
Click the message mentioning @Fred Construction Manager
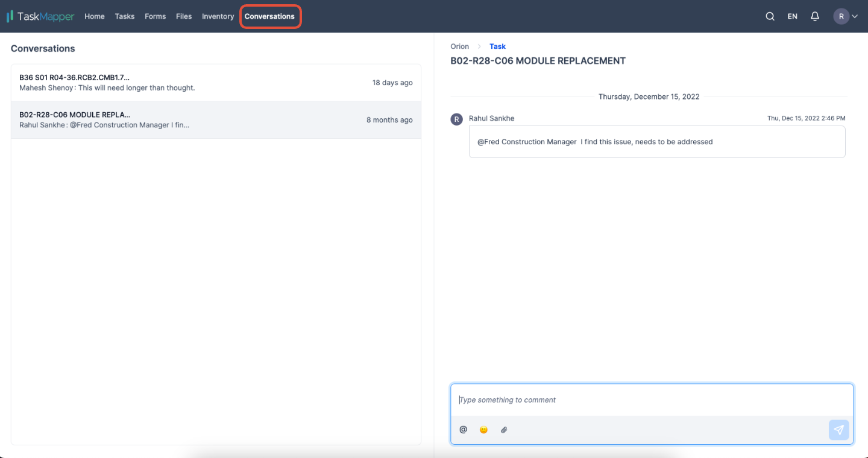pyautogui.click(x=657, y=142)
